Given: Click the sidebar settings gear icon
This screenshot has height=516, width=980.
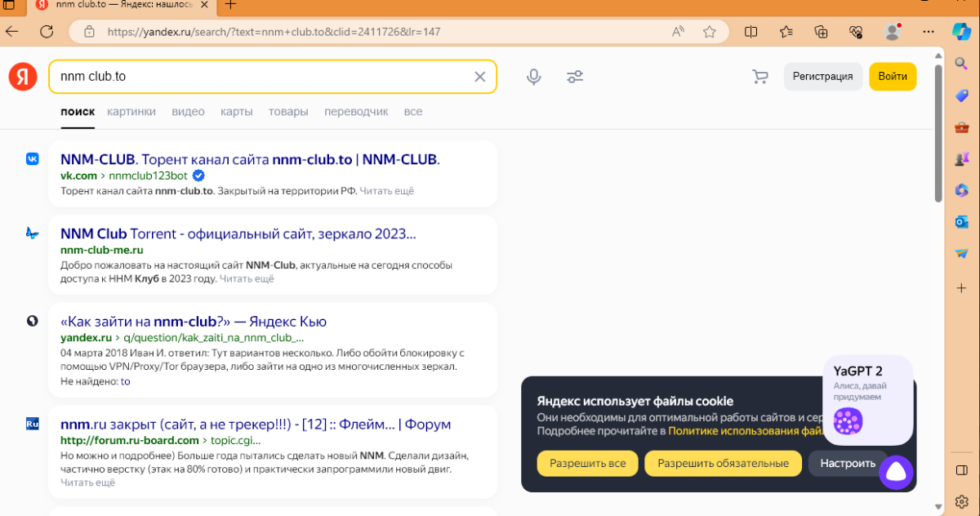Looking at the screenshot, I should (x=961, y=501).
